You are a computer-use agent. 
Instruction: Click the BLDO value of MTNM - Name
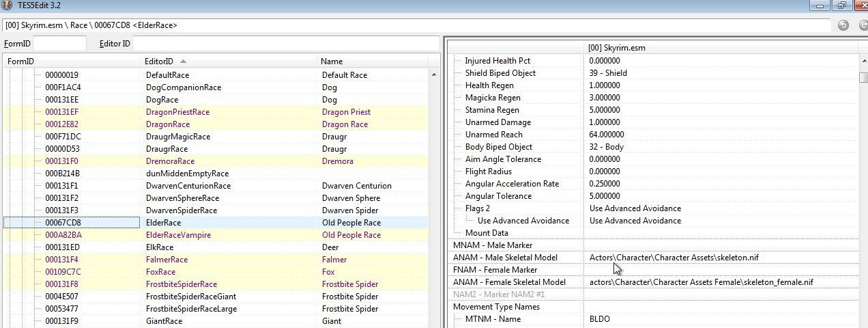pos(600,319)
